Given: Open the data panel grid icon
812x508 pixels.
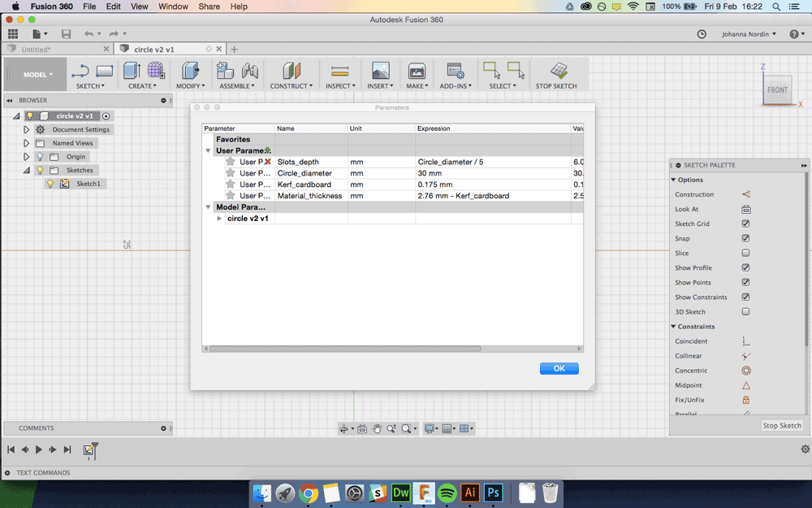Looking at the screenshot, I should [13, 33].
